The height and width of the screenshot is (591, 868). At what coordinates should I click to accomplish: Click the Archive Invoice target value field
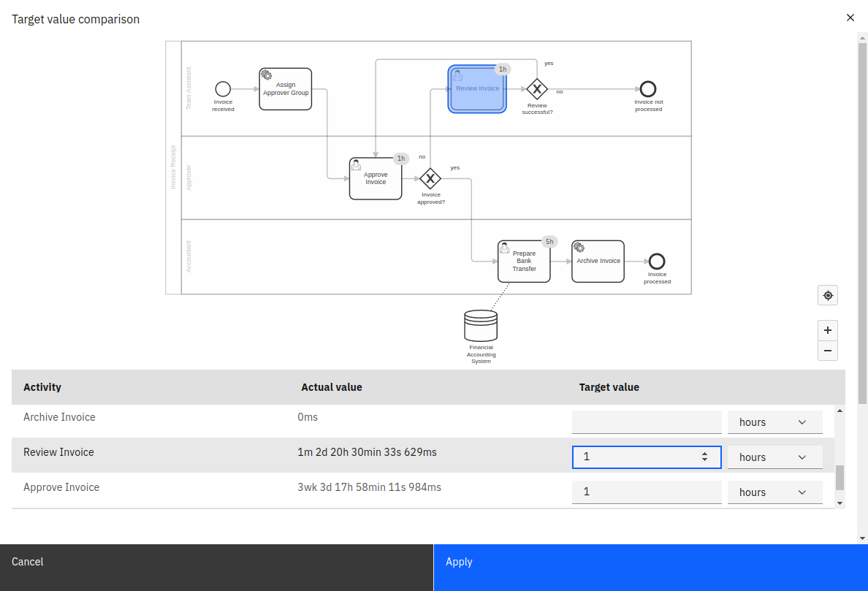click(x=646, y=422)
